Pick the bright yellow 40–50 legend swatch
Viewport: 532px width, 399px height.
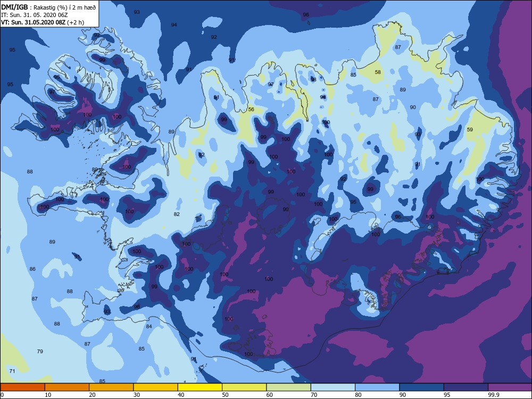point(200,387)
